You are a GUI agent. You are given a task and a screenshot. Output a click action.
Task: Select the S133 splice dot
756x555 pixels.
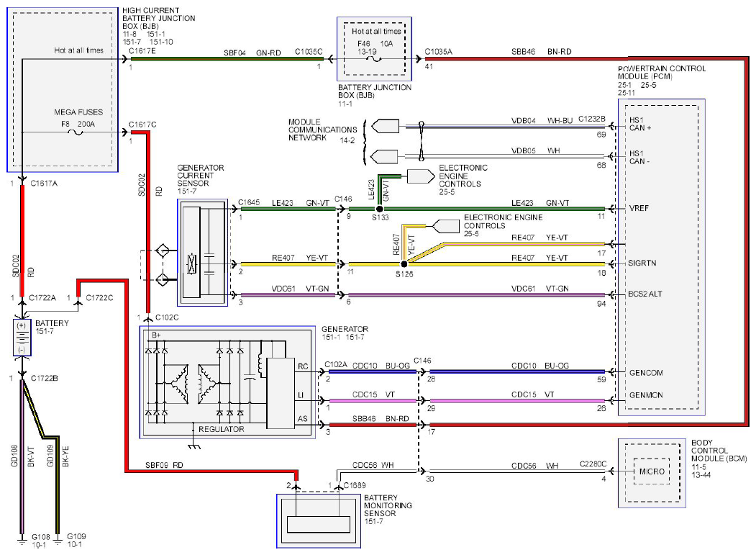(x=380, y=209)
